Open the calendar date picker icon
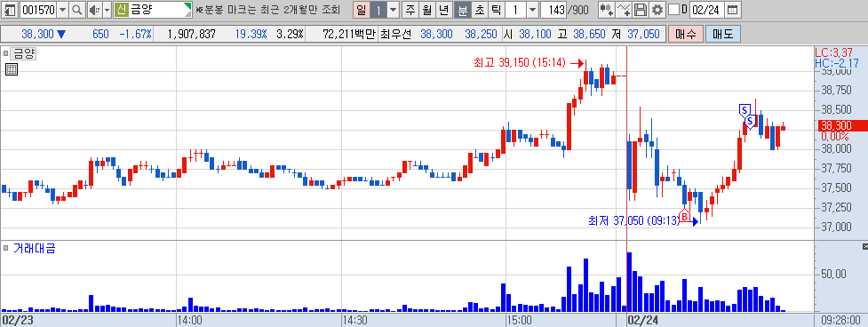Viewport: 868px width, 327px height. point(732,10)
